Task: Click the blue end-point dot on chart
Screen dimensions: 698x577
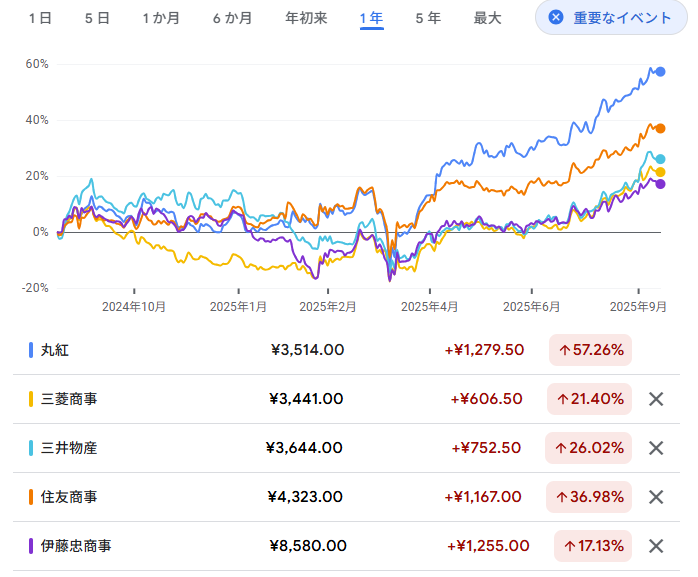Action: [661, 72]
